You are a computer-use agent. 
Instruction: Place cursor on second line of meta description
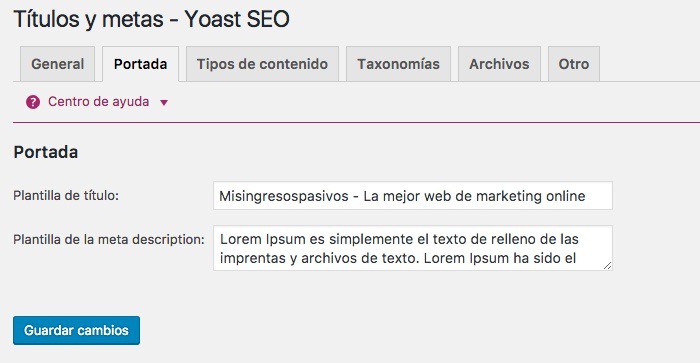(x=398, y=258)
